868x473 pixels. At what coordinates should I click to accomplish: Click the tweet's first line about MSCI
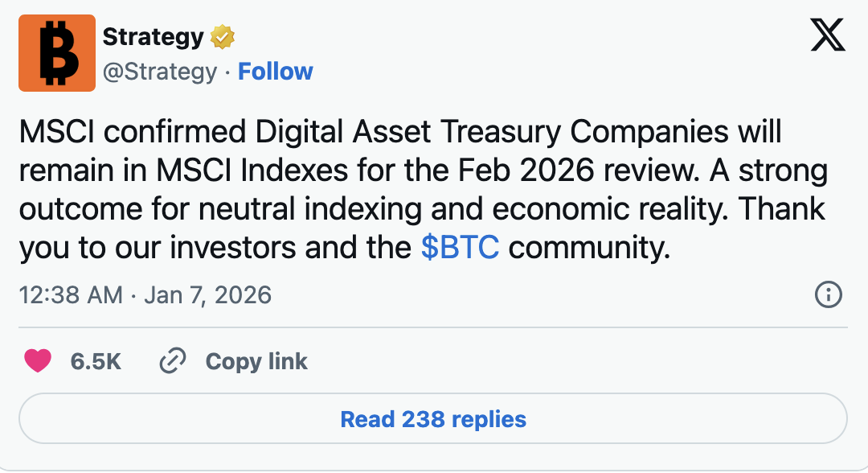tap(400, 132)
